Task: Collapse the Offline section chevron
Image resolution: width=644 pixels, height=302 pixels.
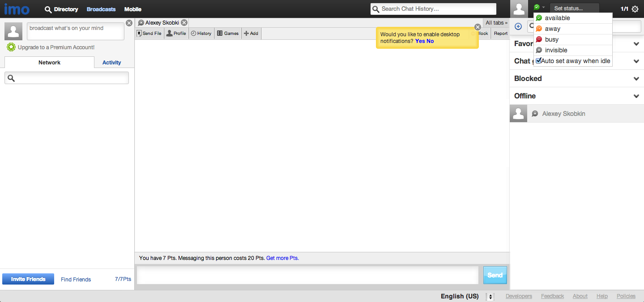Action: (x=636, y=96)
